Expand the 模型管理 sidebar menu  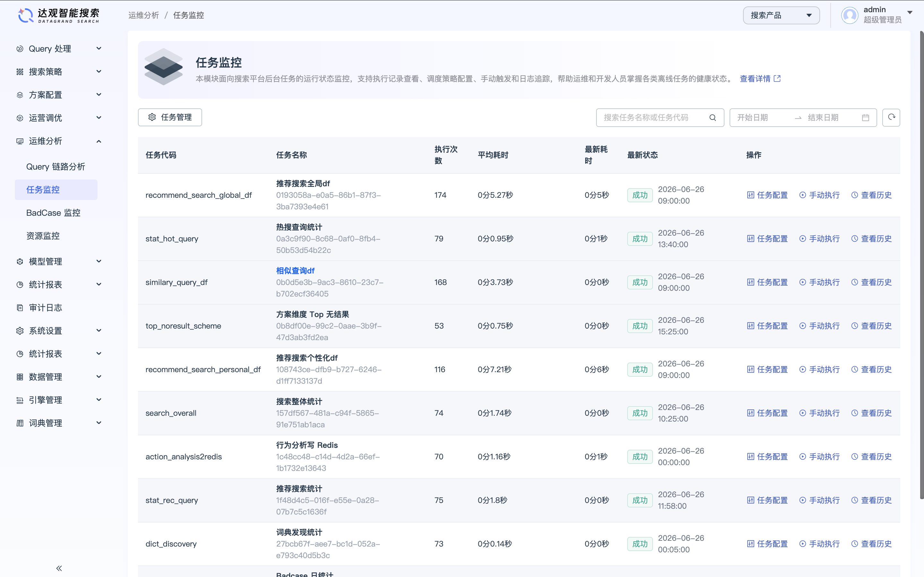[59, 261]
